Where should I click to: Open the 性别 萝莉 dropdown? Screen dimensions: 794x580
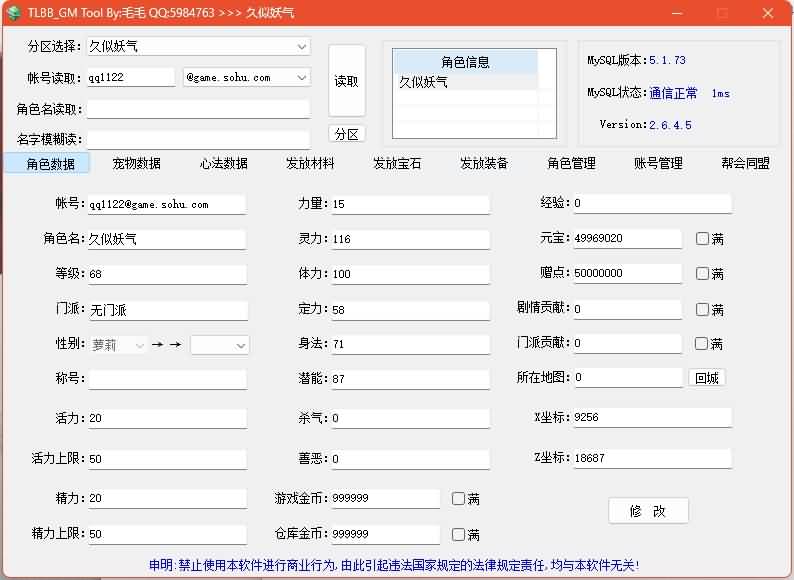118,345
